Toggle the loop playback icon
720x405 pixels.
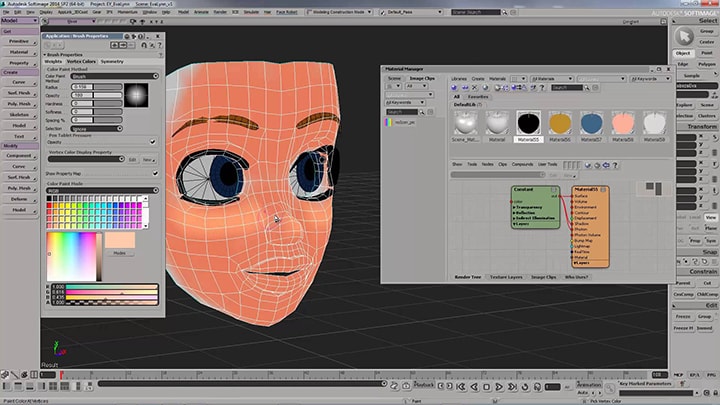coord(525,387)
